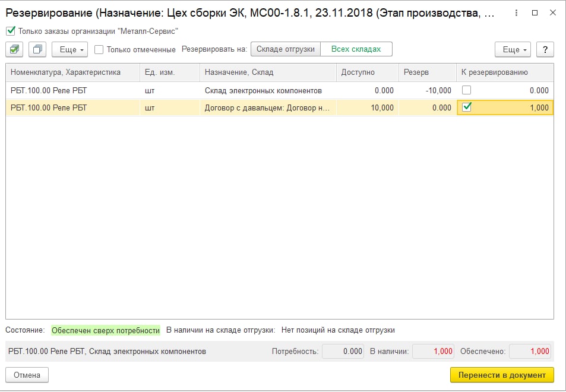566x392 pixels.
Task: Click the "-10,000" reserve value
Action: pos(438,91)
